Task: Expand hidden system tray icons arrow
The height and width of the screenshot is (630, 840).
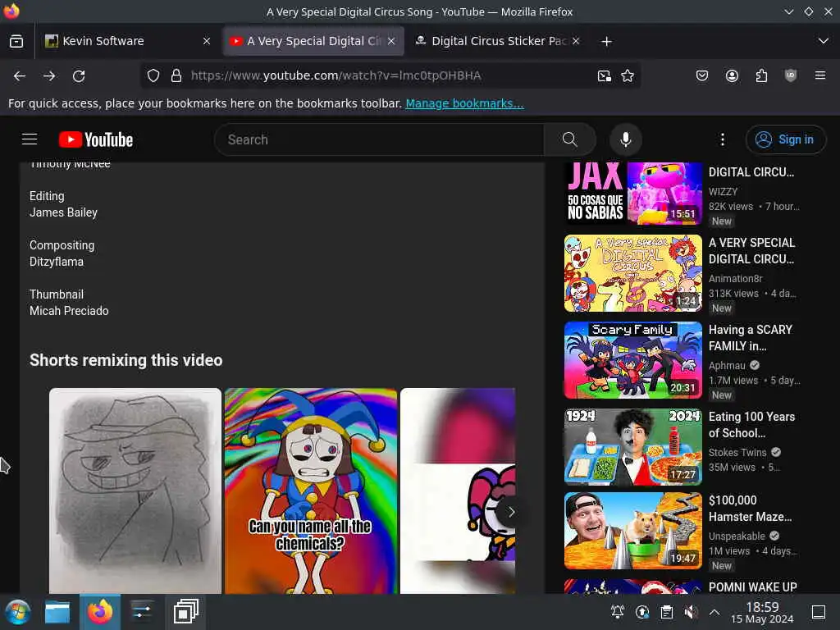Action: [x=714, y=611]
